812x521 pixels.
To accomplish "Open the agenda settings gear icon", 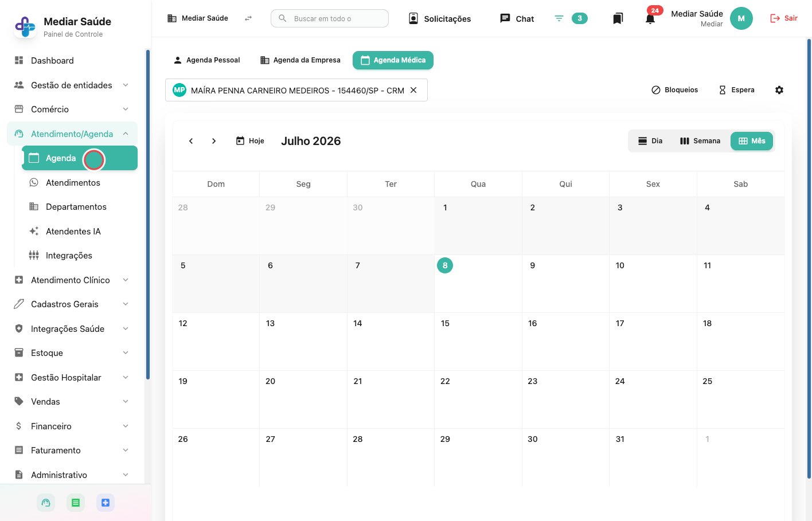I will coord(779,90).
